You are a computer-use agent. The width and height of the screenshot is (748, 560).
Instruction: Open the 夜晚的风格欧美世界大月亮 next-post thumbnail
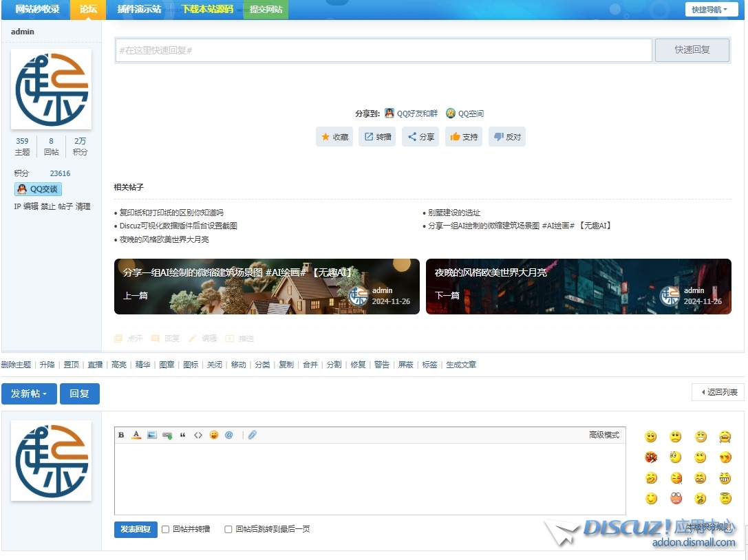[578, 286]
